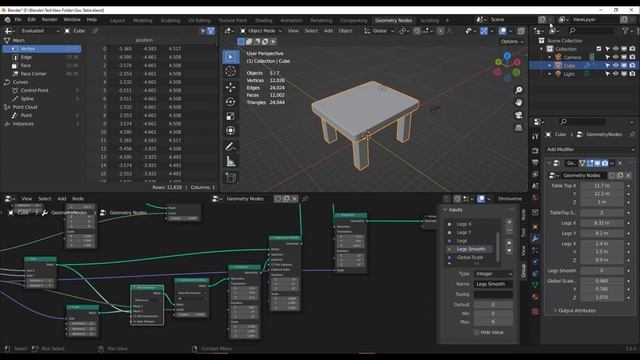Open the Modifiers wrench properties tab

click(535, 238)
